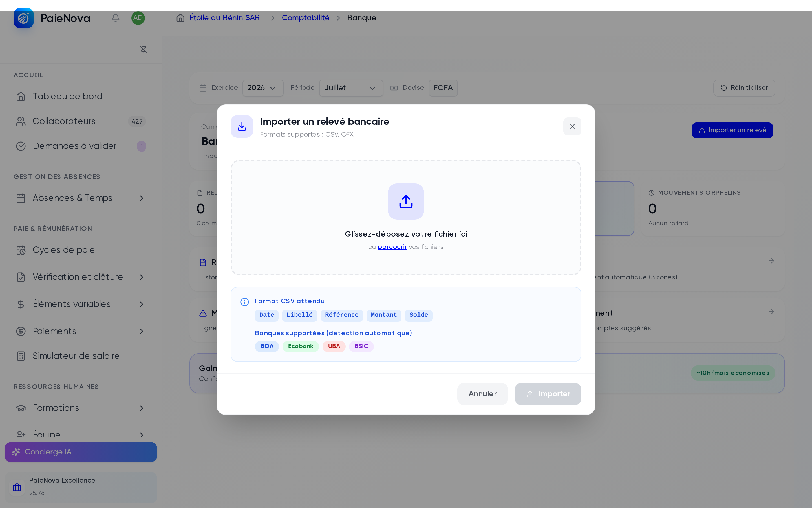
Task: Click the BOA bank tag
Action: (267, 346)
